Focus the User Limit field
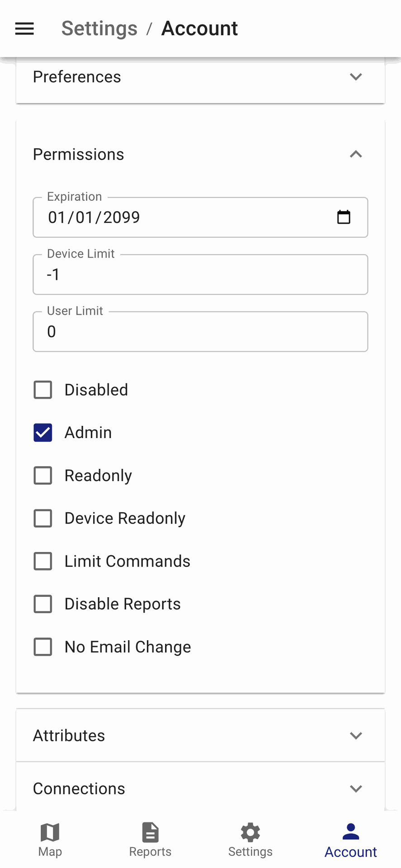Screen dimensions: 401x868 coord(200,331)
